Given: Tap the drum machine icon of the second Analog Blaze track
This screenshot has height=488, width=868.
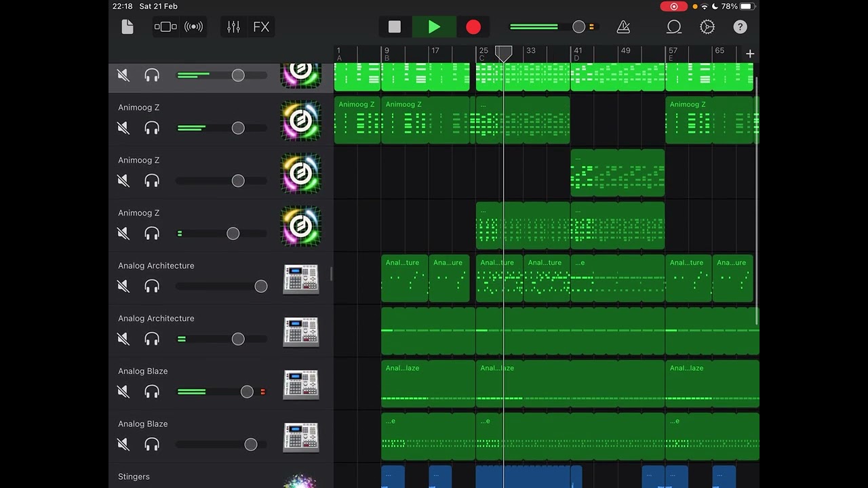Looking at the screenshot, I should point(300,438).
